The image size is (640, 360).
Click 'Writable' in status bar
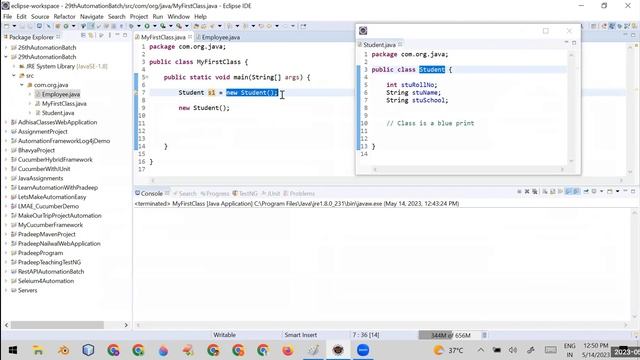pyautogui.click(x=224, y=335)
